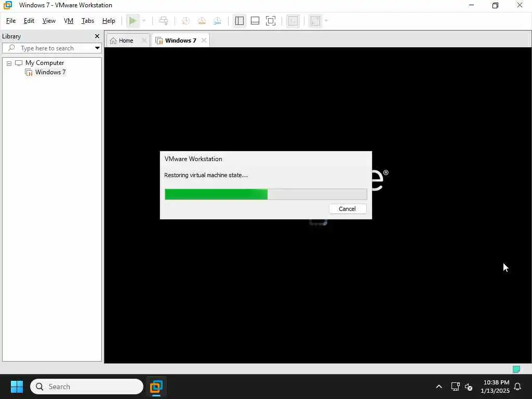Screen dimensions: 532x399
Task: Click the library search magnifier icon
Action: pos(11,48)
